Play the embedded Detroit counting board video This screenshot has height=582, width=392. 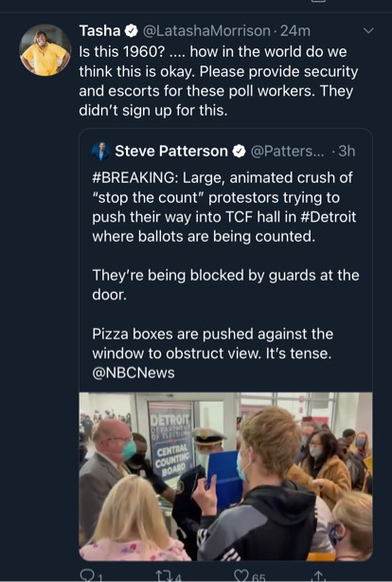(x=225, y=476)
